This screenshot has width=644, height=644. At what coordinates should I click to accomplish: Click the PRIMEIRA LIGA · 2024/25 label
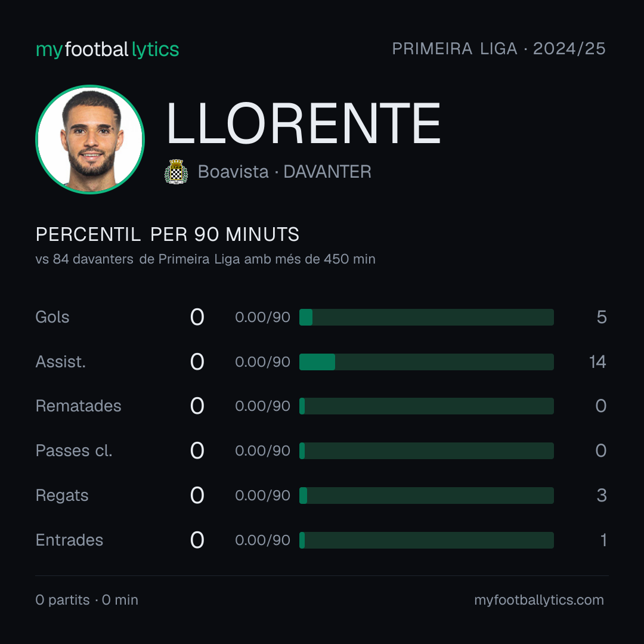coord(499,48)
